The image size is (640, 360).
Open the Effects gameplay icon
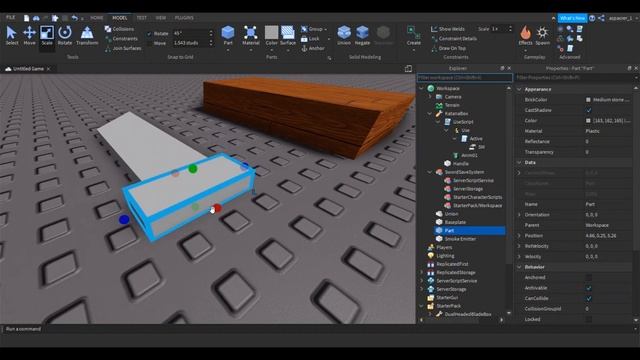tap(525, 35)
